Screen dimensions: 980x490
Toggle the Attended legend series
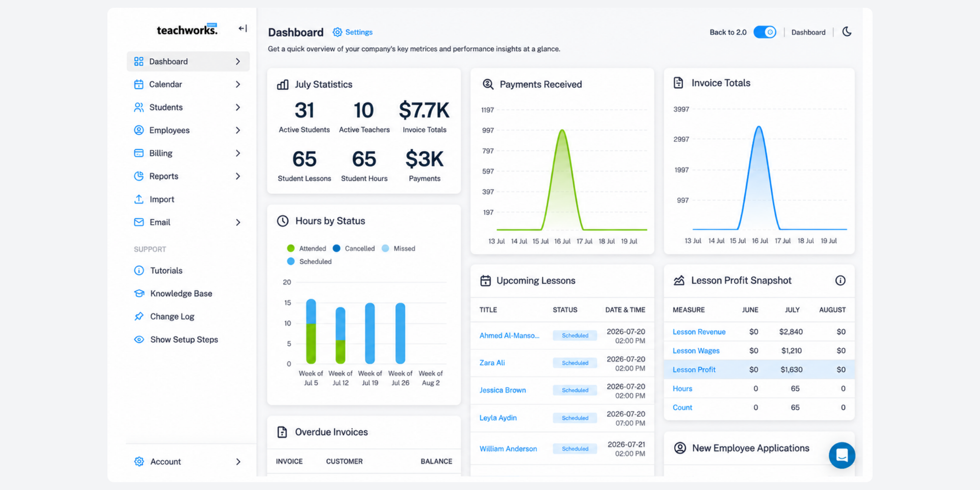[306, 248]
